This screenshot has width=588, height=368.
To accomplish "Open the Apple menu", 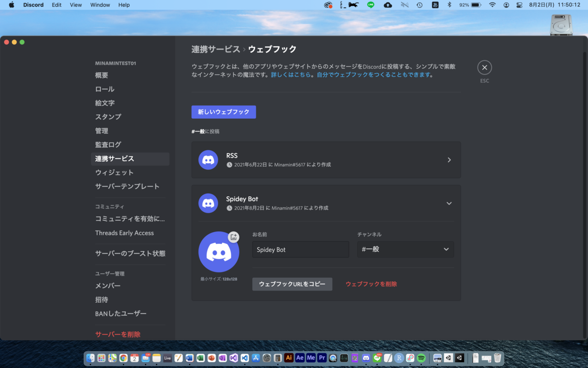I will [x=12, y=5].
